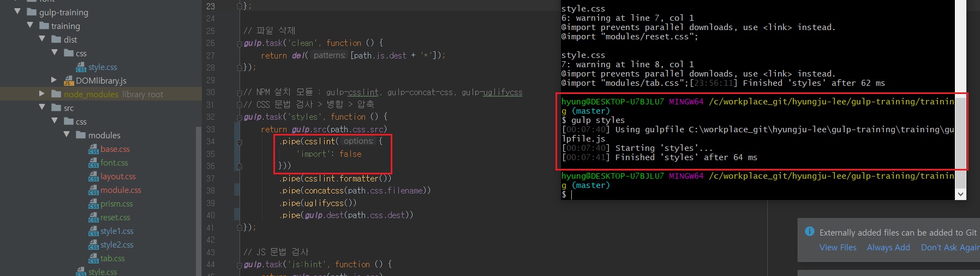Click the Always Add link
980x276 pixels.
888,248
